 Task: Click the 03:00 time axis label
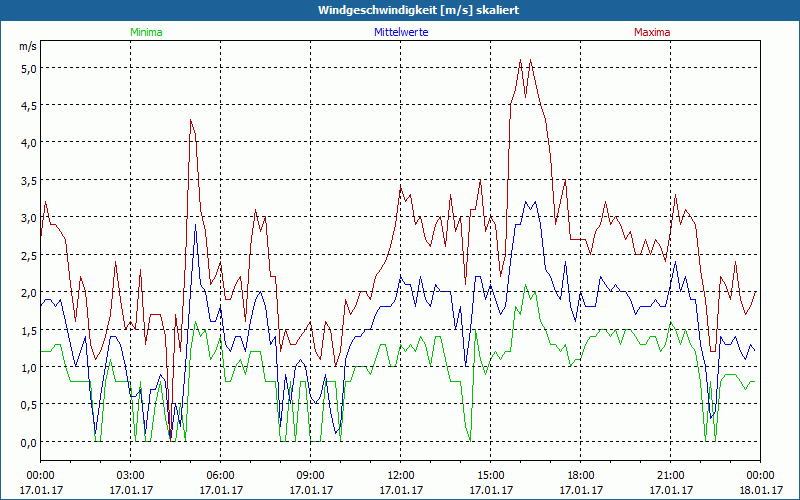tap(131, 476)
